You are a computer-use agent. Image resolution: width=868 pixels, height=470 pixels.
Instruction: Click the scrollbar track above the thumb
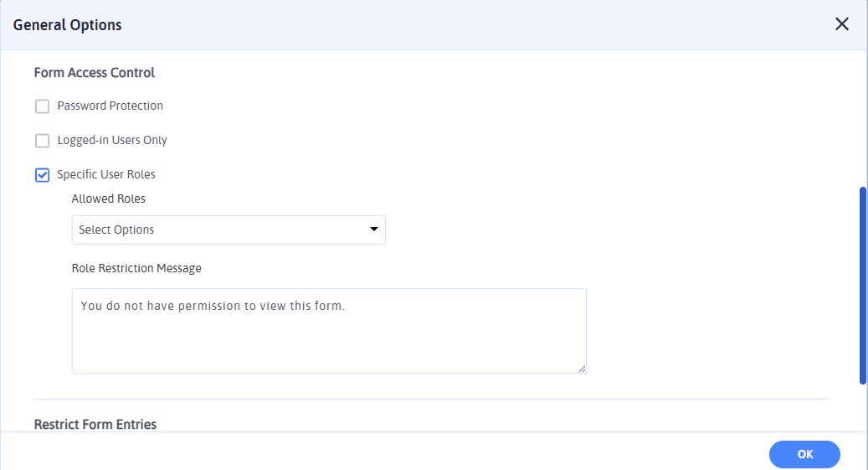(863, 117)
